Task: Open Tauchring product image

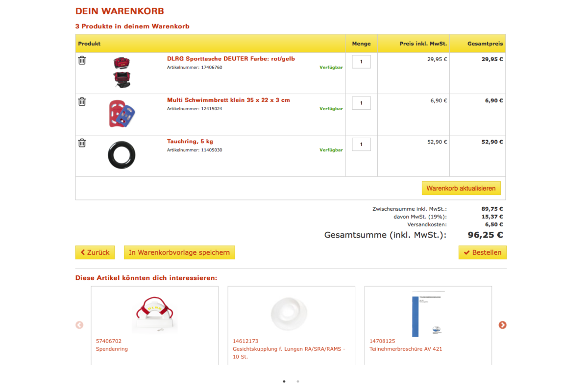Action: click(x=122, y=155)
